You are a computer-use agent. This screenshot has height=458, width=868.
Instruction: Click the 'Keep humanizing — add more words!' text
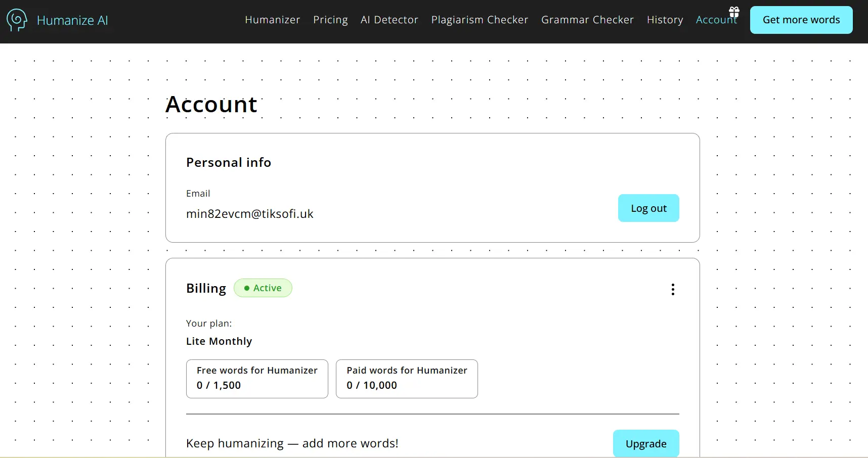pos(292,443)
